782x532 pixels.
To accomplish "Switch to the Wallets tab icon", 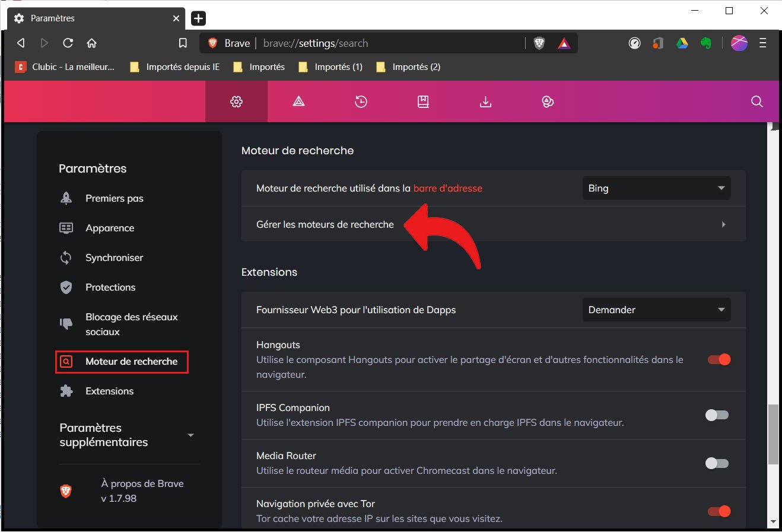I will pos(548,101).
